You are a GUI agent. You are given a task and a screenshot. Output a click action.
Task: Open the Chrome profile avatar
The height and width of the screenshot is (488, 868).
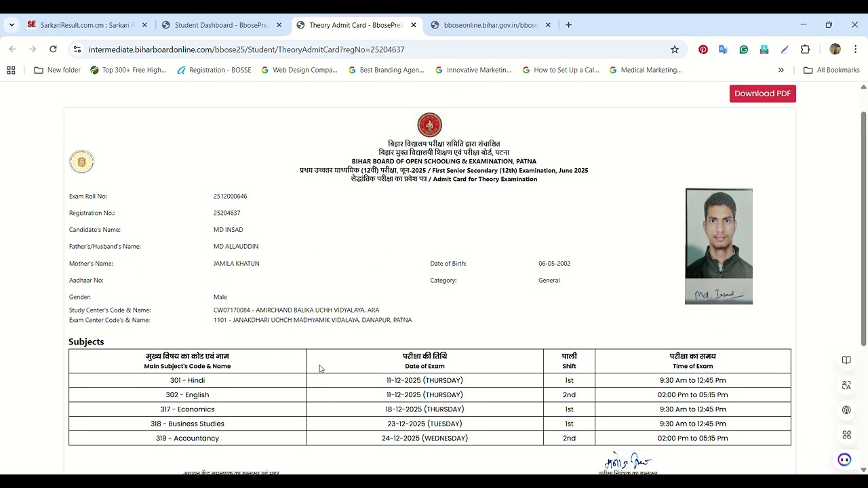pos(835,49)
